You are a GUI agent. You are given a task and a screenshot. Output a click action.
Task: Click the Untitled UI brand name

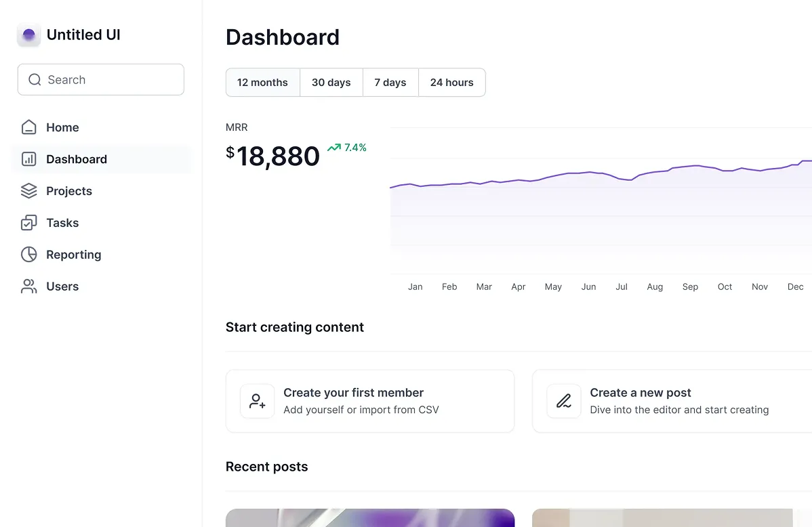(83, 35)
